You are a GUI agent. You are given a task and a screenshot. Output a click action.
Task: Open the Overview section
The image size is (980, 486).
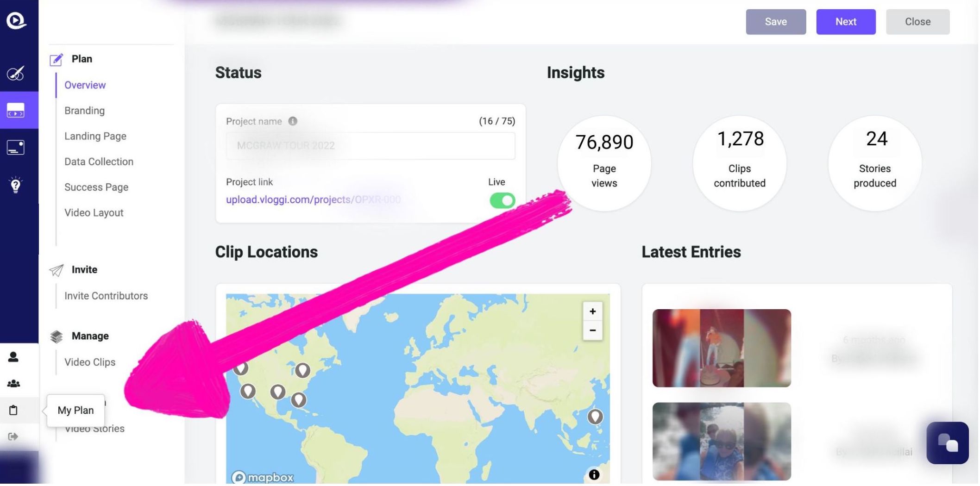tap(85, 85)
